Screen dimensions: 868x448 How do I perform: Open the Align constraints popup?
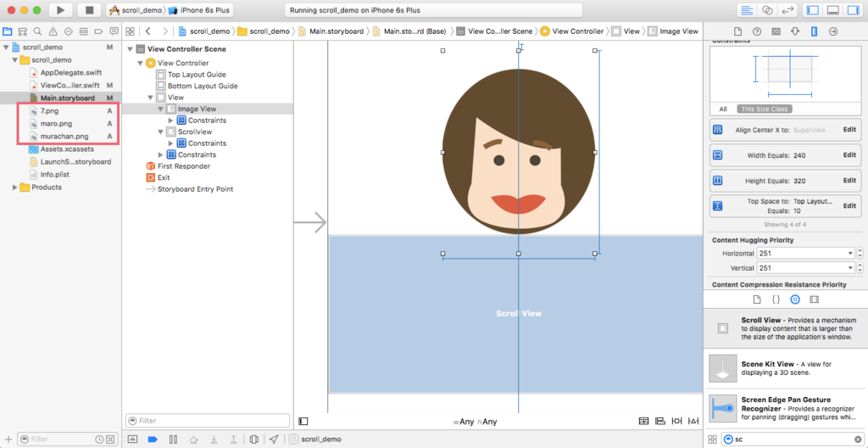pyautogui.click(x=660, y=422)
